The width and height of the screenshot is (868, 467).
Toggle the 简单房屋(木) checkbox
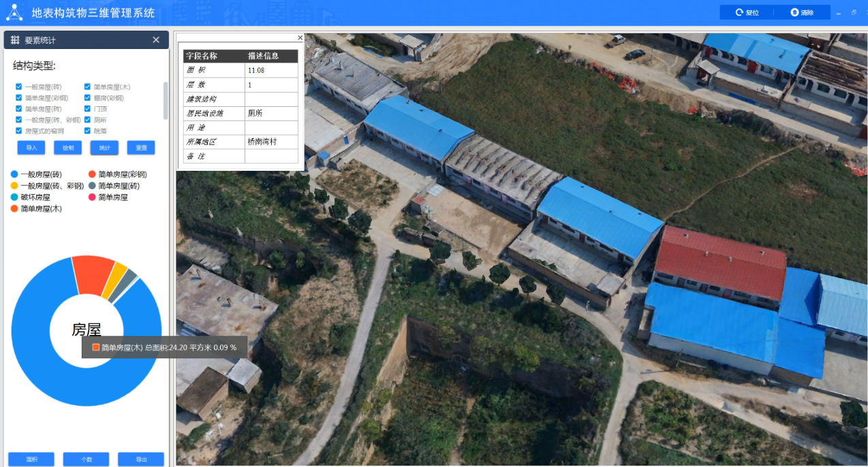[87, 87]
